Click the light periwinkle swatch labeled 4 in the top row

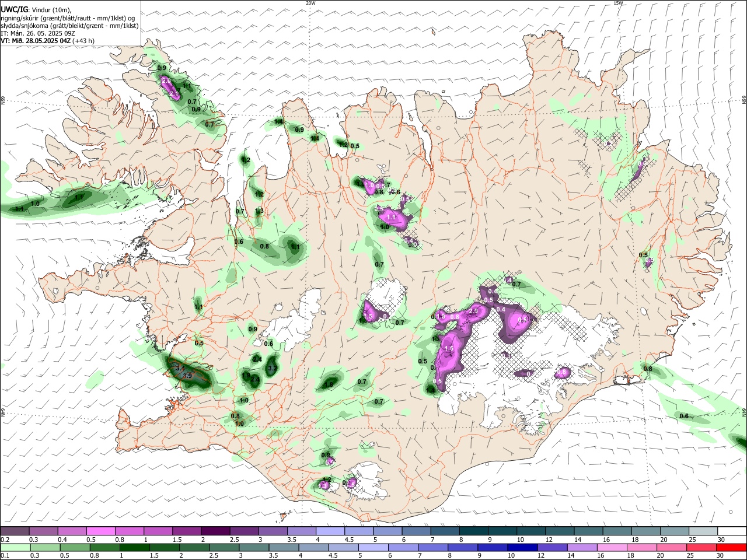330,531
